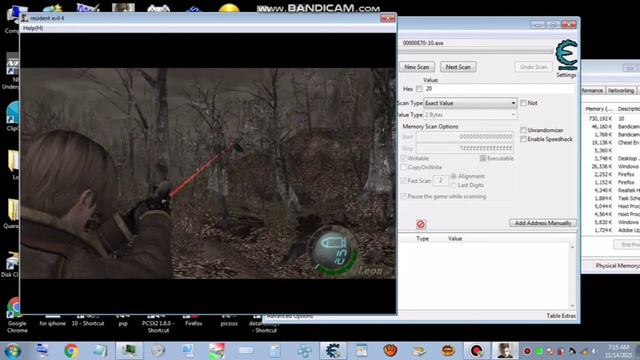This screenshot has height=360, width=640.
Task: Open Help(H) menu in resident evil 4
Action: (x=33, y=28)
